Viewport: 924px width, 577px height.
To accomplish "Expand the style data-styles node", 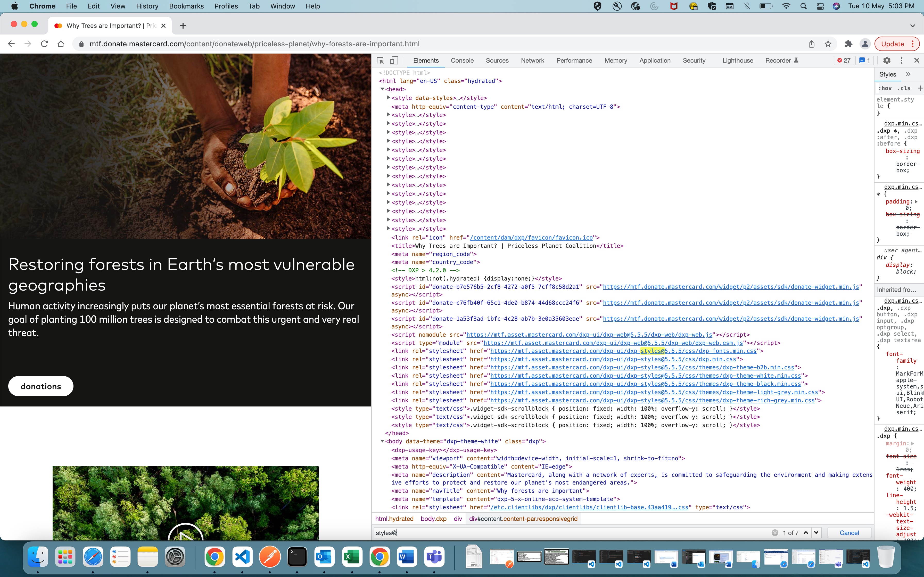I will [x=388, y=98].
